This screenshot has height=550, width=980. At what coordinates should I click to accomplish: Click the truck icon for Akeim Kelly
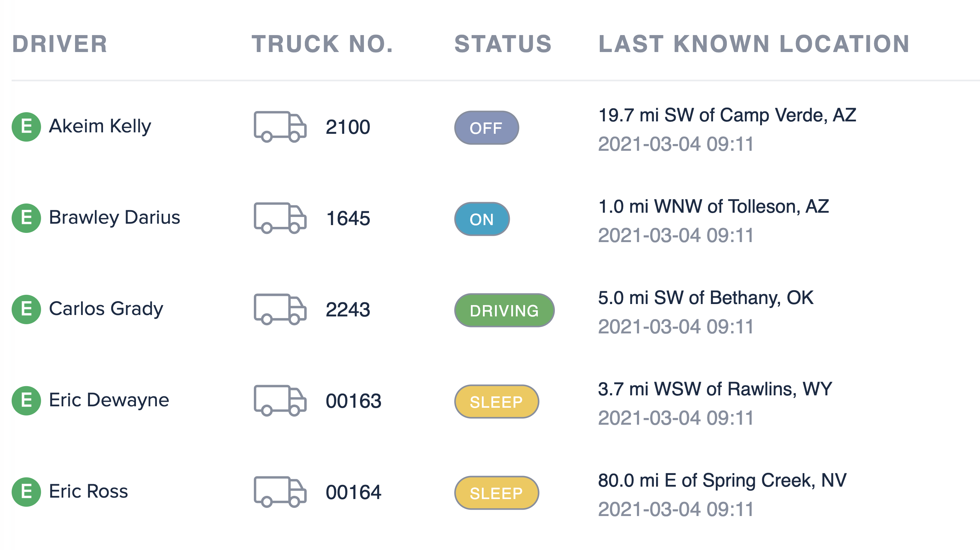point(280,127)
